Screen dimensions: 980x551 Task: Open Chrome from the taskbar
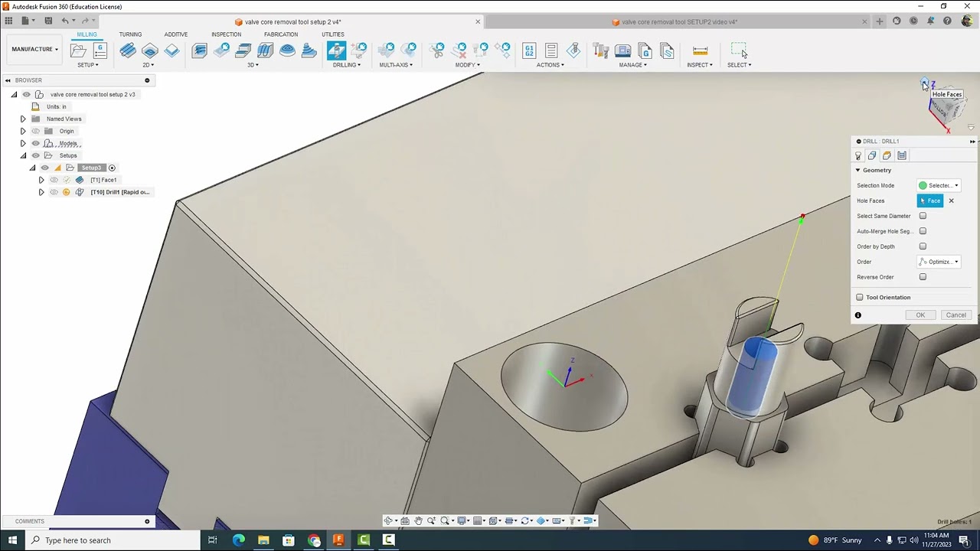[x=314, y=540]
